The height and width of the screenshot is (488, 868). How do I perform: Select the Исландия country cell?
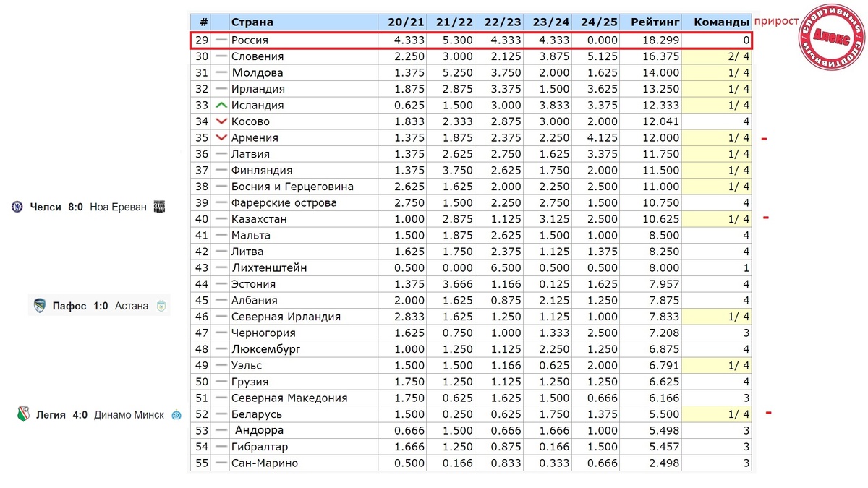tap(304, 105)
